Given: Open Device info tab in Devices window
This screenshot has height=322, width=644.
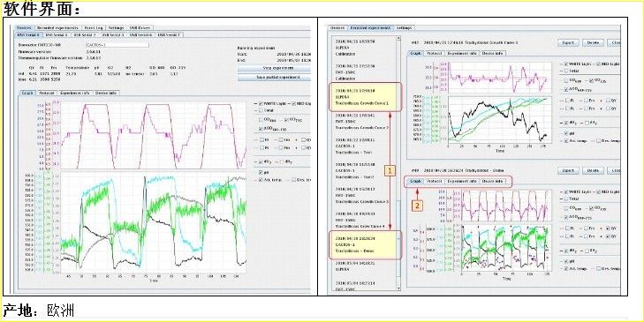Looking at the screenshot, I should click(x=106, y=94).
